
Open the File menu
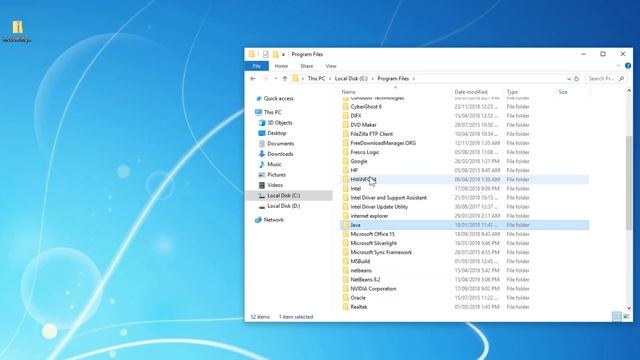coord(257,66)
